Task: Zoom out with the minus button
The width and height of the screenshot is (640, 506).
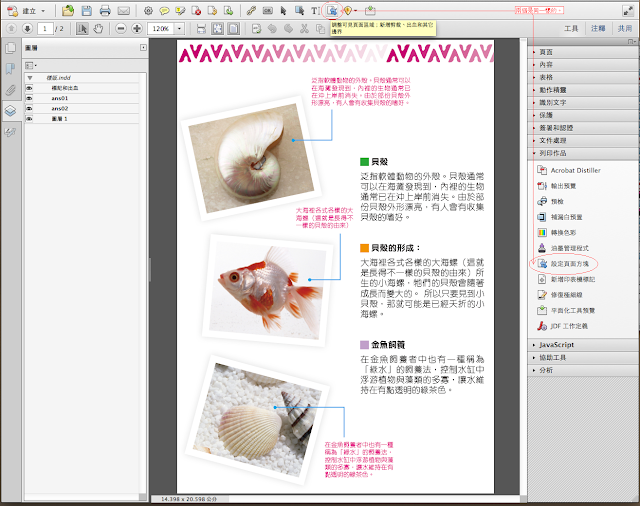Action: 120,29
